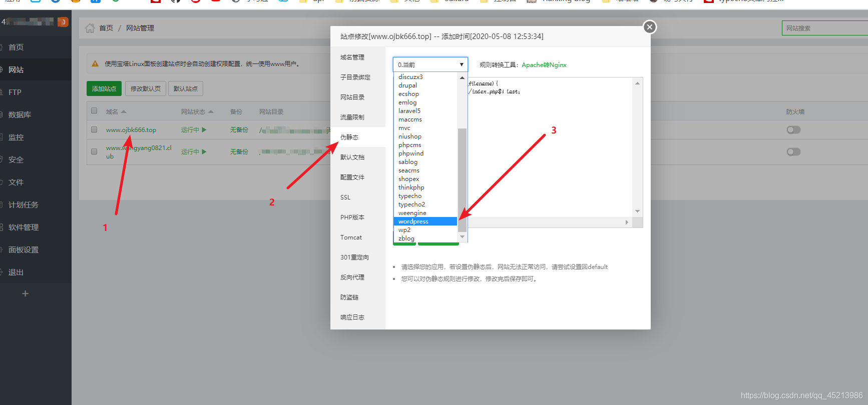Click the 默认站点 button
The image size is (868, 405).
(x=186, y=88)
